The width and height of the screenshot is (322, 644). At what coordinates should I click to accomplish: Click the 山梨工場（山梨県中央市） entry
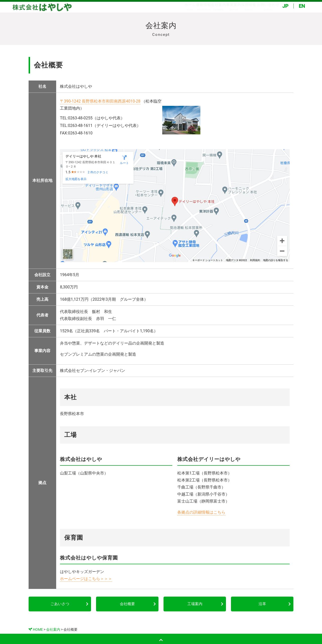(84, 473)
